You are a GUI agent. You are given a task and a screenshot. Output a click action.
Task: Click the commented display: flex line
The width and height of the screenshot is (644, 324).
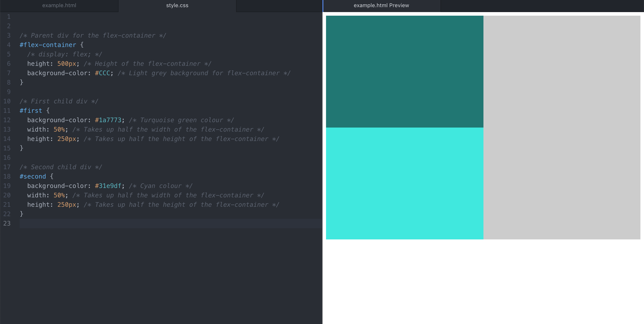coord(64,54)
